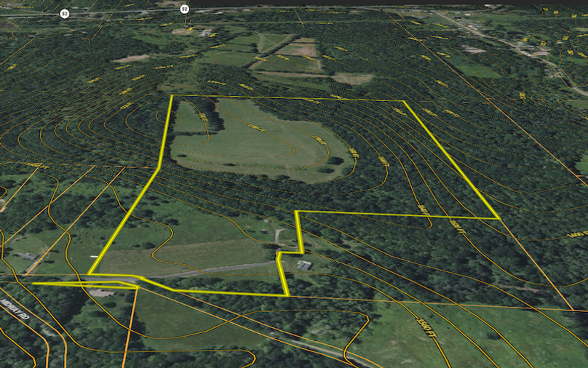The image size is (588, 368).
Task: Select the metal-roof building right of the notch
Action: pos(304,265)
